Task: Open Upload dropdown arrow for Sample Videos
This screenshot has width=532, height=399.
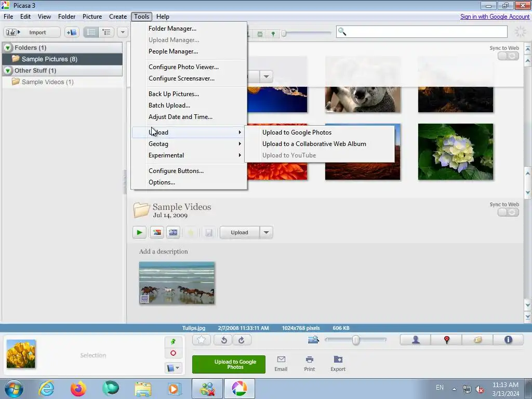Action: tap(267, 232)
